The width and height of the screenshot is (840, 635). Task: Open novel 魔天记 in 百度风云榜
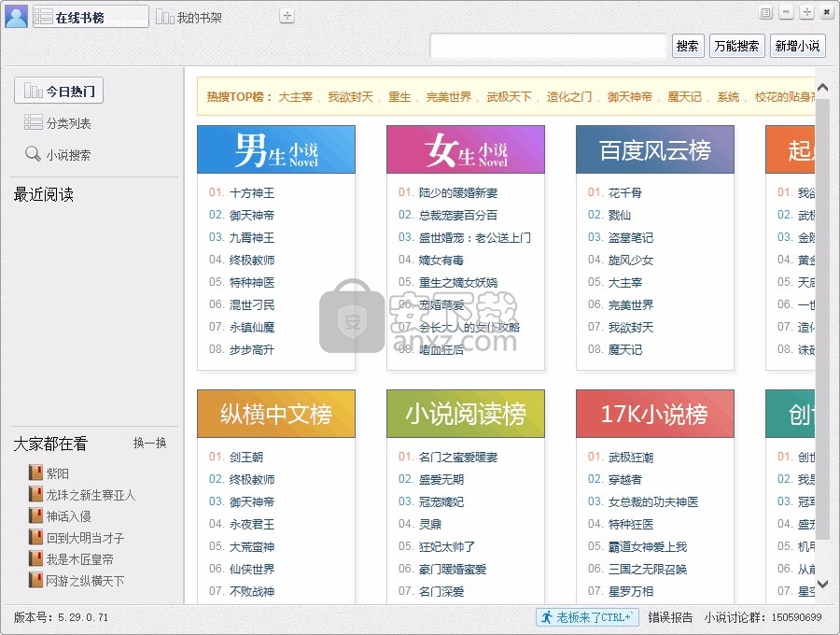(x=624, y=350)
